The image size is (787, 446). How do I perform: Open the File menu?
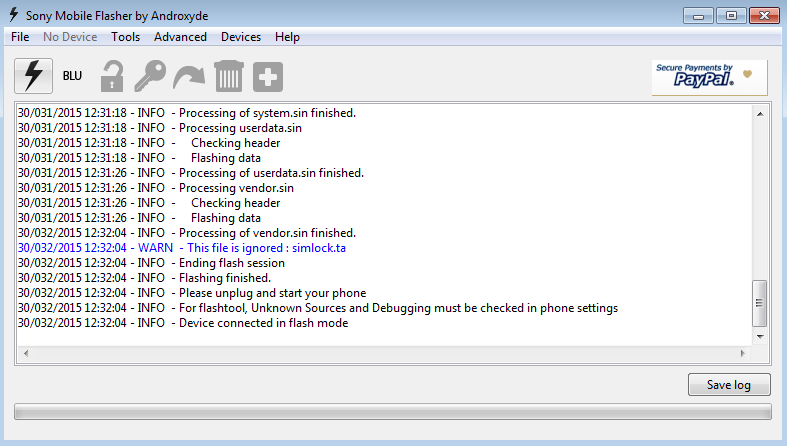20,37
